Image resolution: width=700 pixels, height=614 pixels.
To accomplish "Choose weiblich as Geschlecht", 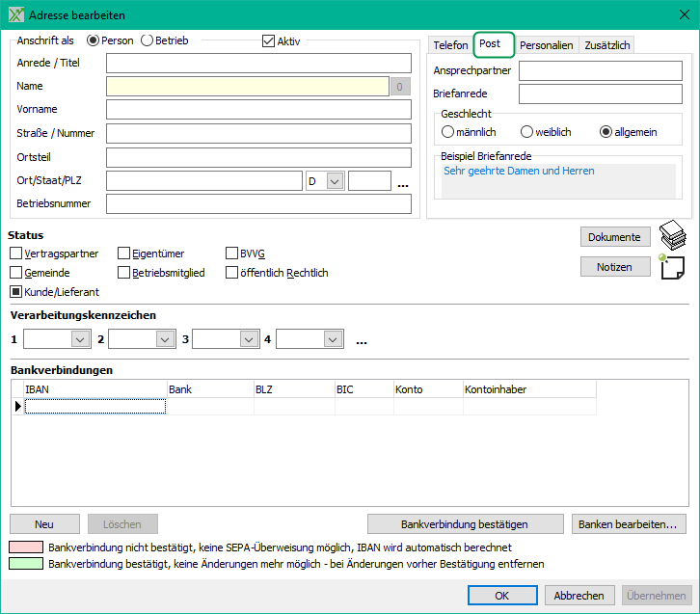I will pos(527,131).
